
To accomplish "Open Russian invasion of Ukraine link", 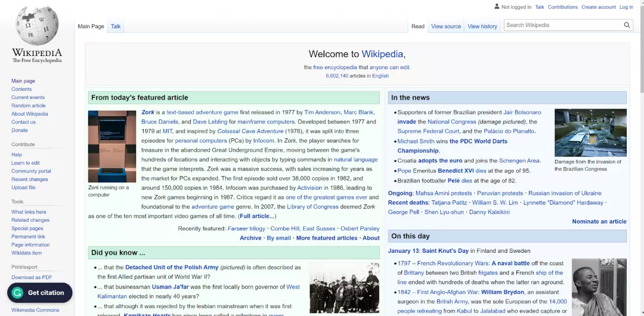I will pos(565,193).
